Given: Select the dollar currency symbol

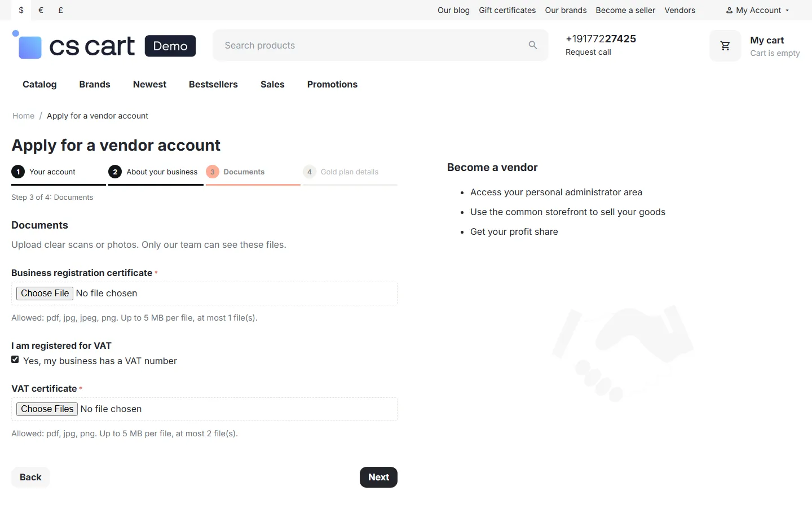Looking at the screenshot, I should coord(21,10).
